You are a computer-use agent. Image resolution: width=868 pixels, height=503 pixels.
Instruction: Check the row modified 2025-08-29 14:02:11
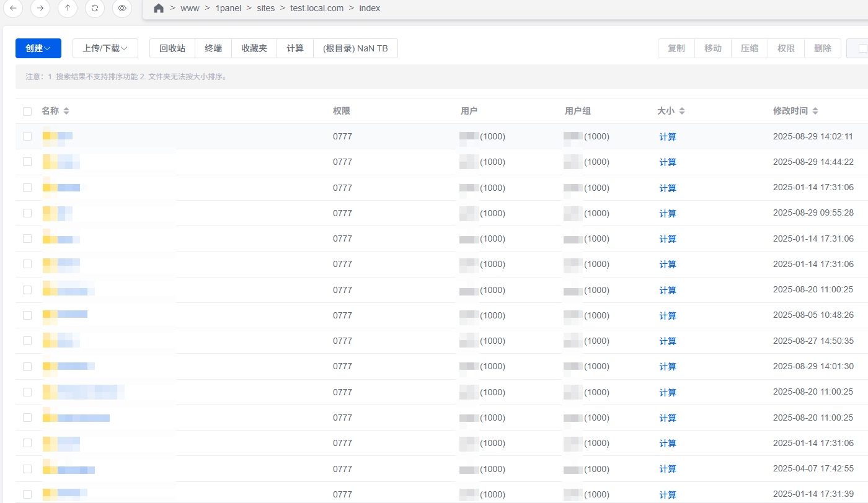point(27,136)
